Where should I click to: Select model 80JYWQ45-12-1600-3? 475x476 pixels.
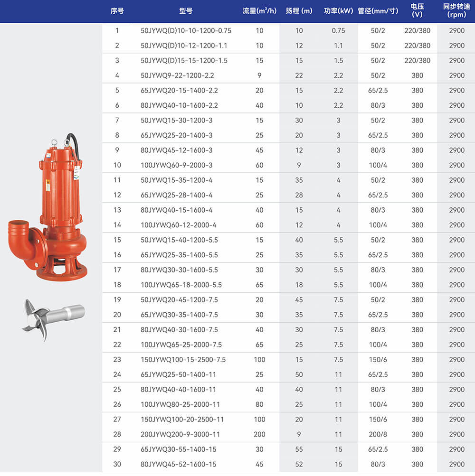pos(176,150)
